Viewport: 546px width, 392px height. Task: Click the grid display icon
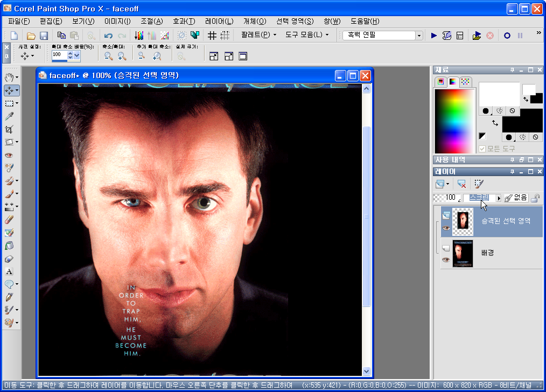(x=212, y=36)
